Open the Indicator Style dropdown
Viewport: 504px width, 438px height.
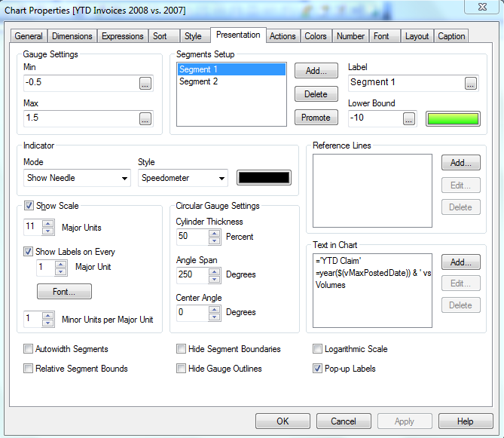tap(183, 178)
